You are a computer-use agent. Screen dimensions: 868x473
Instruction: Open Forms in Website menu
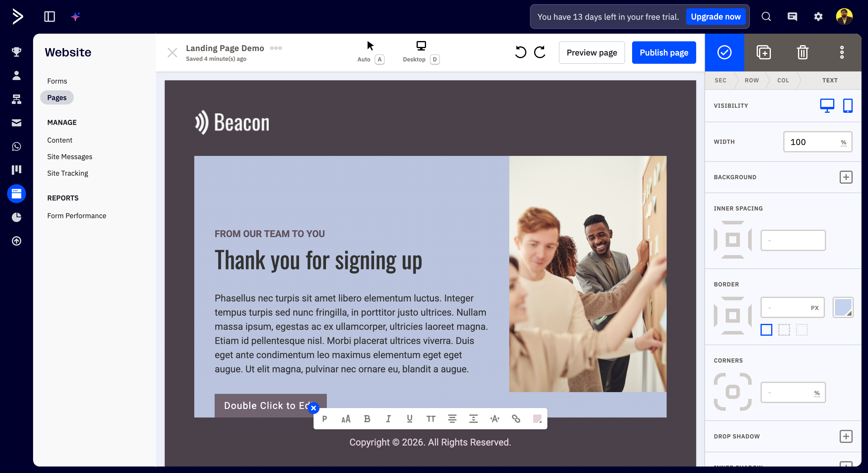(x=57, y=81)
